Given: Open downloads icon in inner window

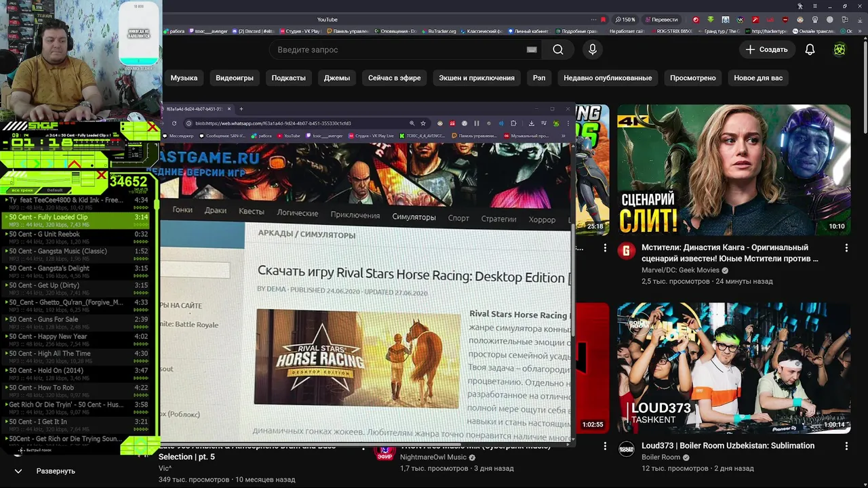Looking at the screenshot, I should click(x=531, y=123).
